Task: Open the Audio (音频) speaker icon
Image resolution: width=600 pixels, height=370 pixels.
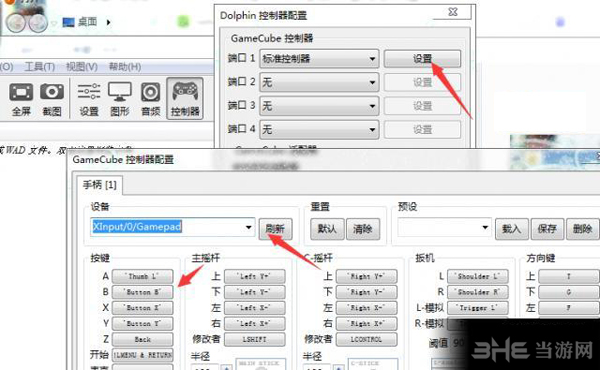Action: (x=151, y=99)
